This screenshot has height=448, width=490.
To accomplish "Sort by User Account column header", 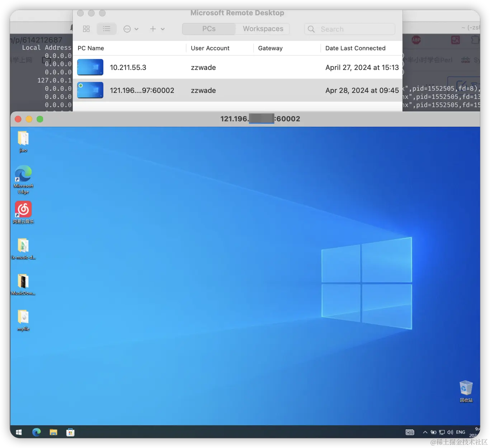I will coord(210,48).
